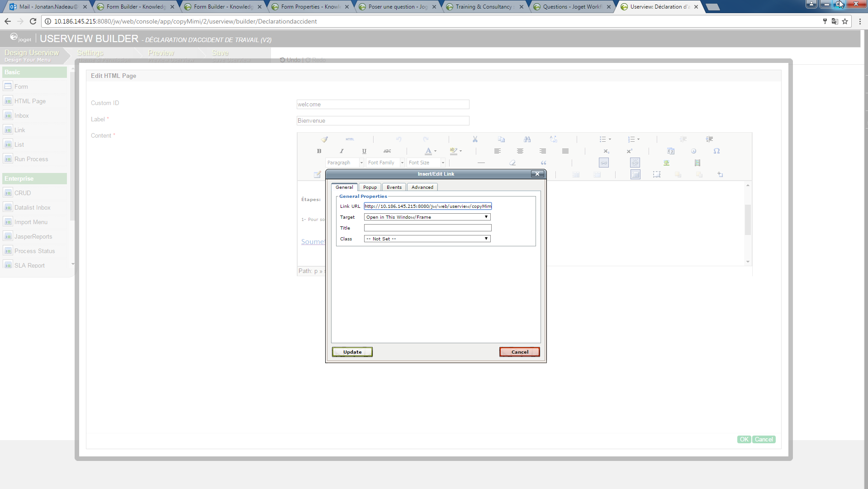Click the Update button
868x489 pixels.
352,352
